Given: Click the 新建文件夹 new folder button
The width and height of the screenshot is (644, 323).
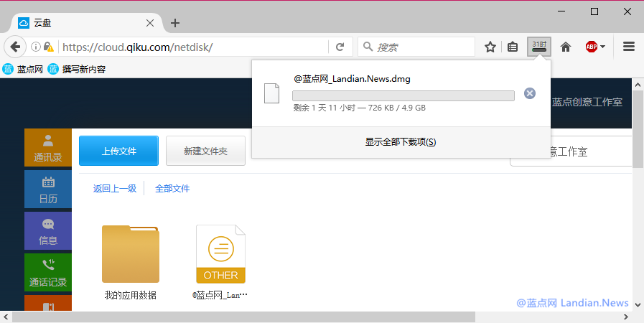Looking at the screenshot, I should (x=205, y=151).
